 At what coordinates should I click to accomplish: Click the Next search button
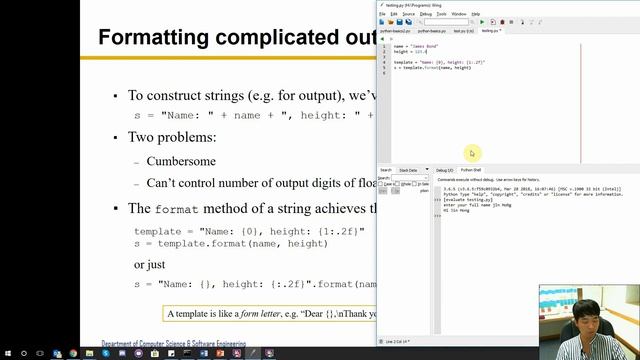tap(395, 191)
